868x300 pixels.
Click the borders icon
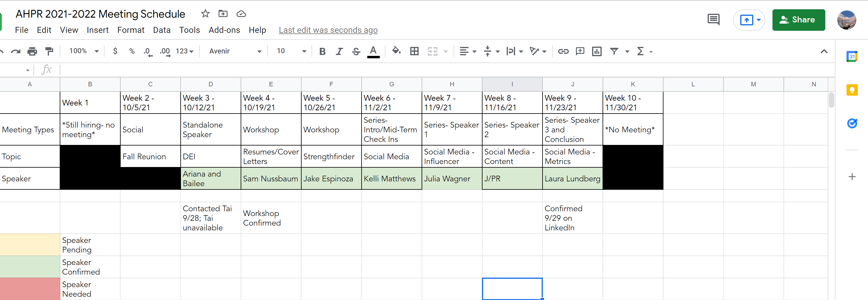point(414,51)
